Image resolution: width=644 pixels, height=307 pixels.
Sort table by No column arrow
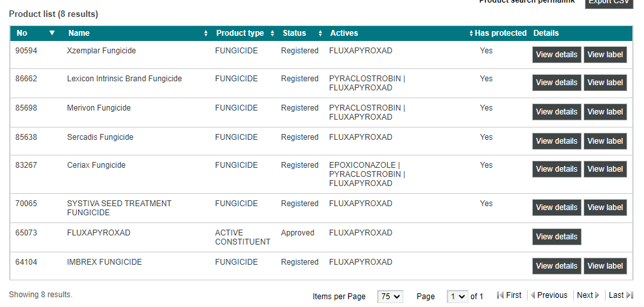coord(52,33)
